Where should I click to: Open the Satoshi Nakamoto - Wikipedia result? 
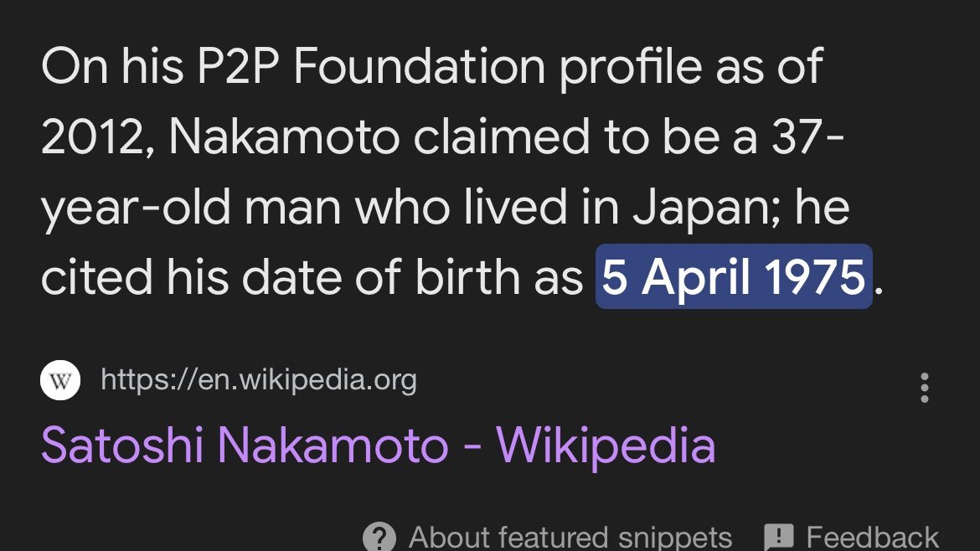(378, 445)
